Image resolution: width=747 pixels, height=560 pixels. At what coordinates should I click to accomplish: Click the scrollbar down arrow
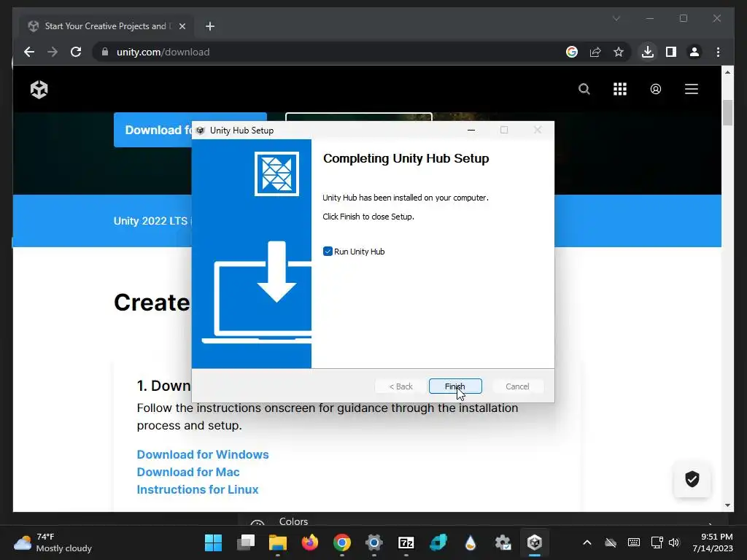tap(727, 505)
